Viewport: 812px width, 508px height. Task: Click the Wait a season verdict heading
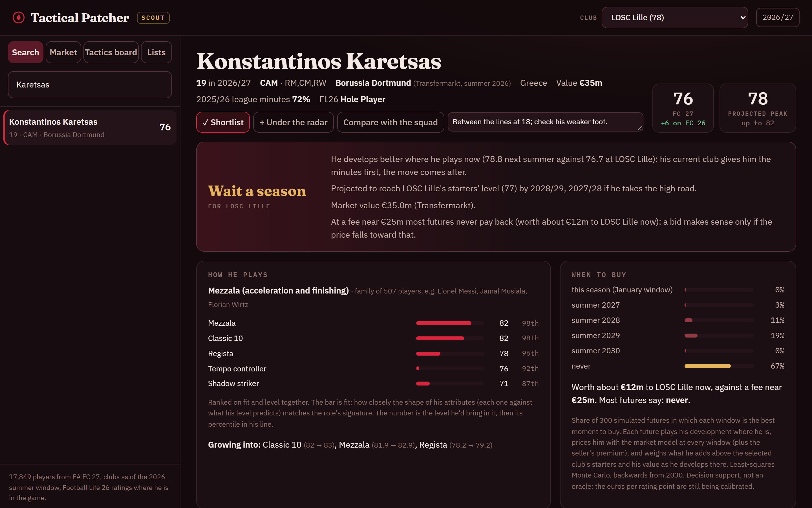point(257,191)
